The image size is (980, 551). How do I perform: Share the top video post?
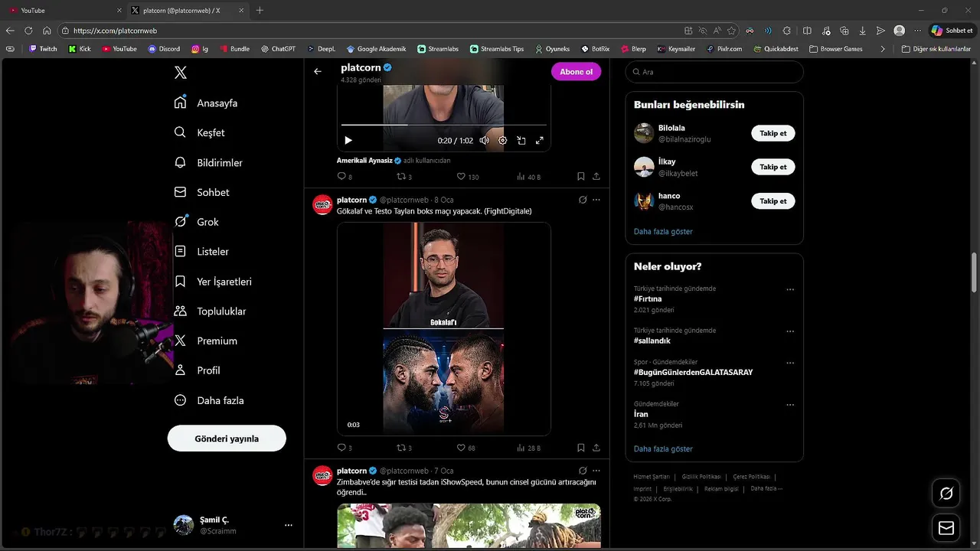[596, 176]
